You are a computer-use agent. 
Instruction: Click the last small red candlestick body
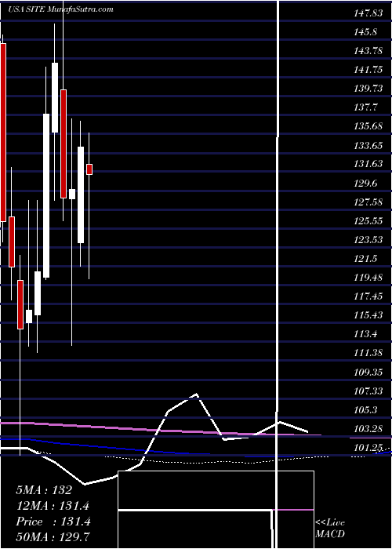(x=89, y=169)
